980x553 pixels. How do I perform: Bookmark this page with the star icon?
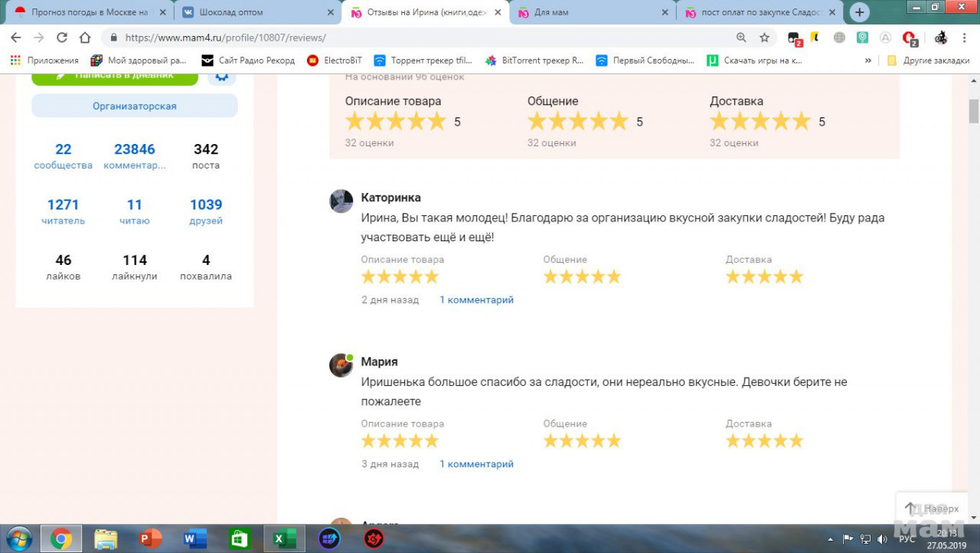coord(764,38)
